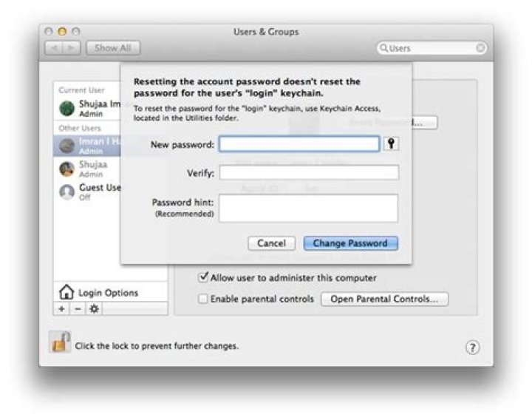Viewport: 532px width, 420px height.
Task: Click the partly hidden Reset Password button
Action: pyautogui.click(x=424, y=123)
